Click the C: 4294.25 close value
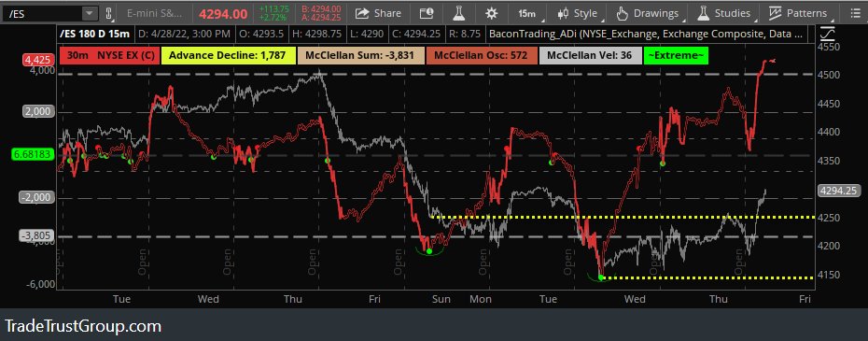 pos(416,34)
